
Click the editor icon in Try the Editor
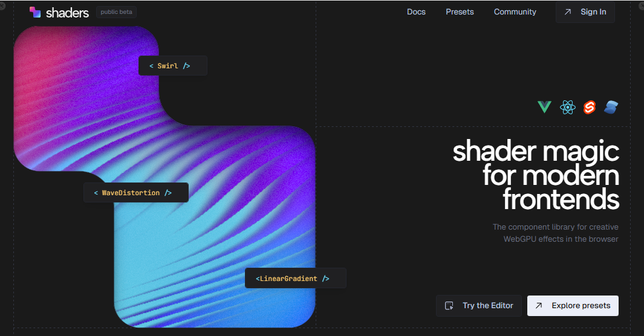click(x=449, y=306)
